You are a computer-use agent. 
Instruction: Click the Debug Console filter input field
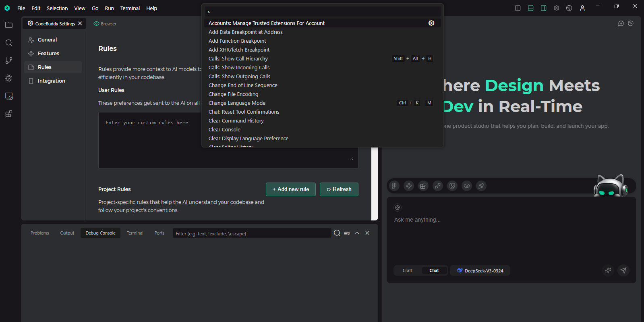(252, 233)
